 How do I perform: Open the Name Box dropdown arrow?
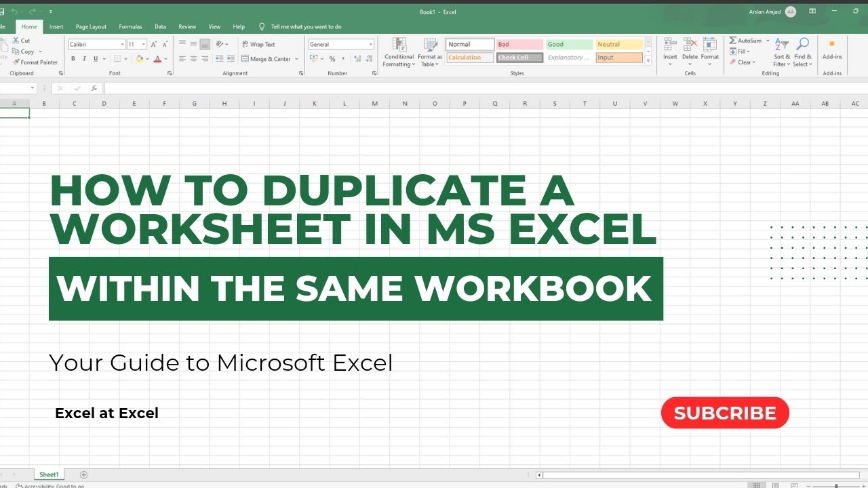pos(33,88)
